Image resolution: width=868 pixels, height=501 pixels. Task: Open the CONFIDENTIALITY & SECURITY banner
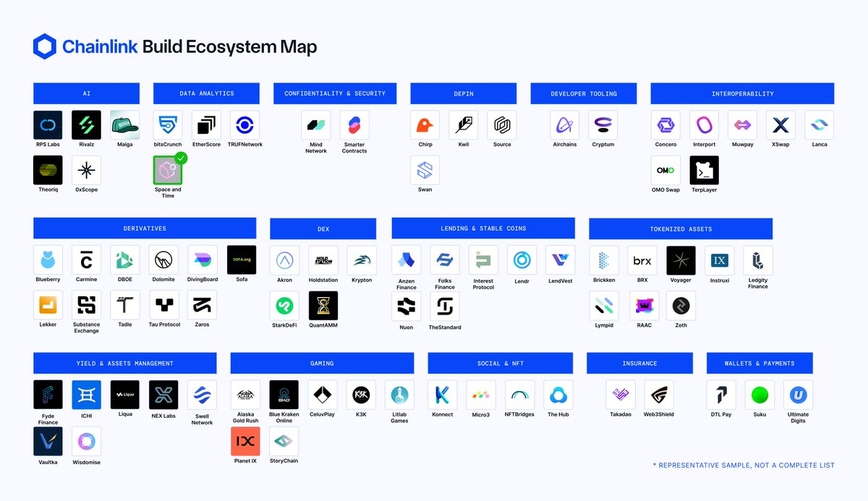click(x=334, y=93)
